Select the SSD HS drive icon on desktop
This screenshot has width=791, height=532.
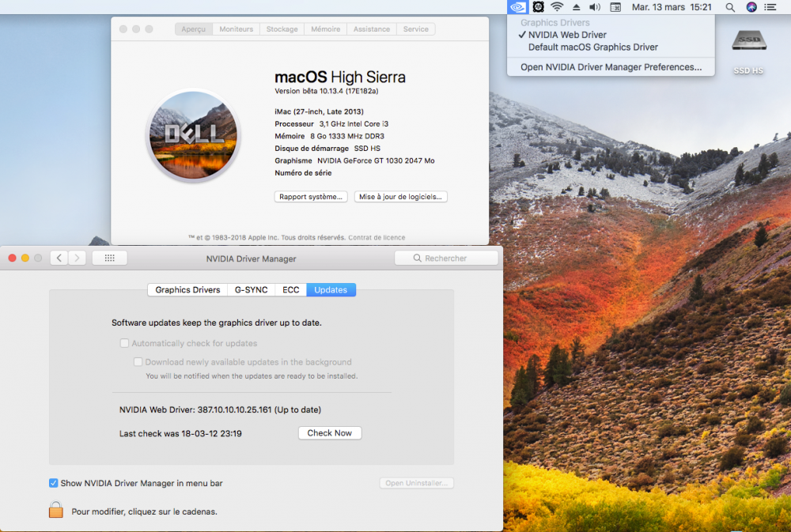tap(748, 40)
